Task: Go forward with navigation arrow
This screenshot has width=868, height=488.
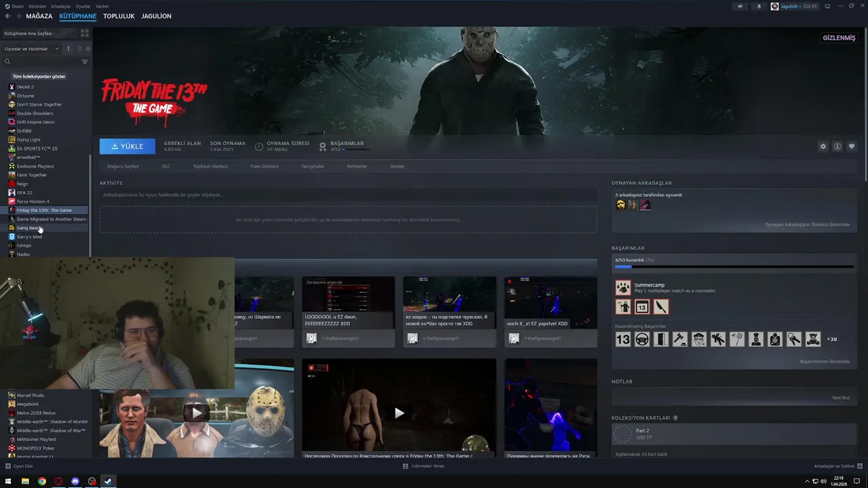Action: [18, 16]
